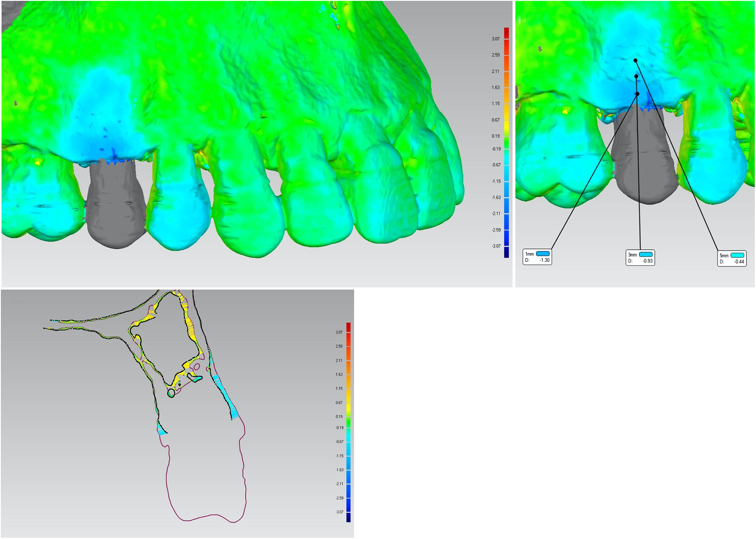Click the -1.15 value on the cross-section legend
Viewport: 756px width, 539px height.
339,456
